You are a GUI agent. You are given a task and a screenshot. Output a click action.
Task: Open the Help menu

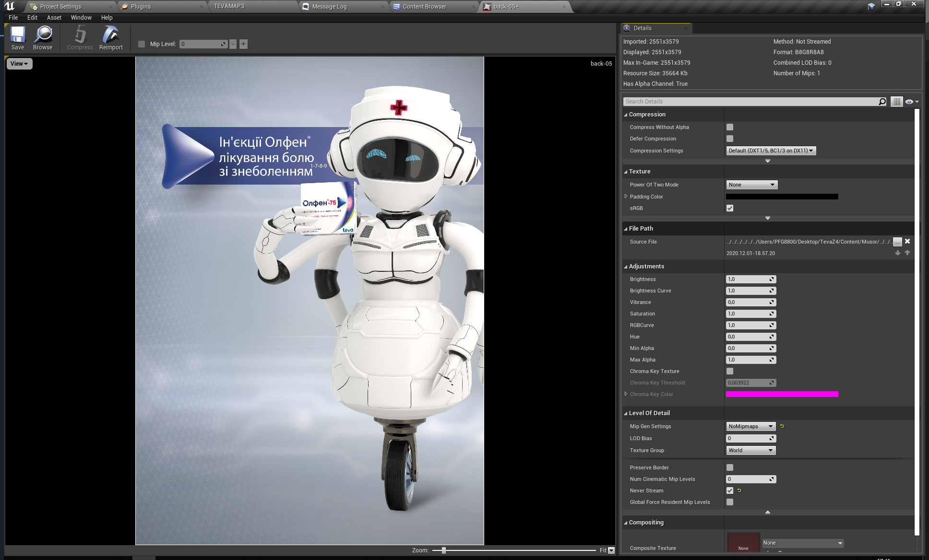click(x=107, y=18)
